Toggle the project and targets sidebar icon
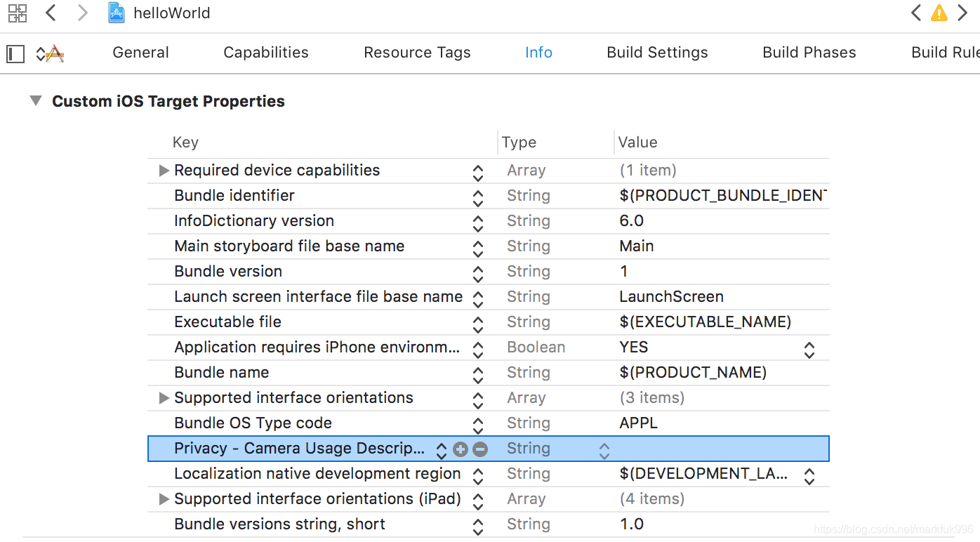Image resolution: width=980 pixels, height=542 pixels. click(x=15, y=53)
